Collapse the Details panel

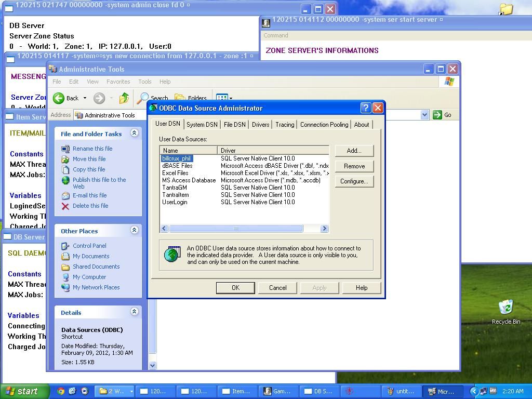click(x=134, y=312)
